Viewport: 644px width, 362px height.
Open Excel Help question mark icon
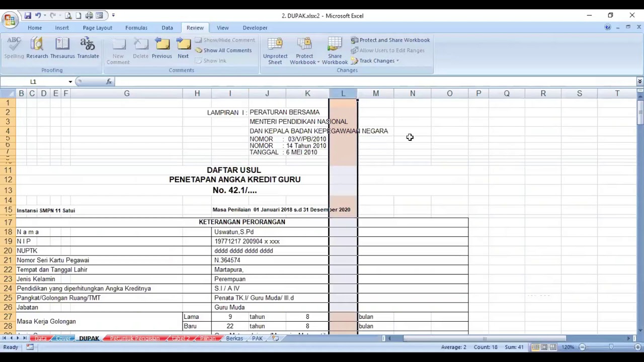point(608,27)
